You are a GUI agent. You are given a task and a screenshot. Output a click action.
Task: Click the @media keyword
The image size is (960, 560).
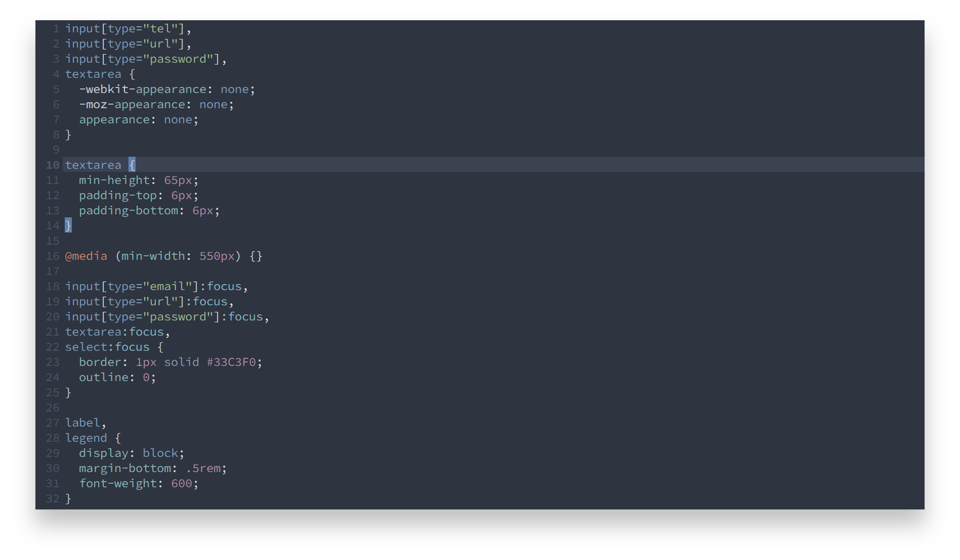coord(86,256)
